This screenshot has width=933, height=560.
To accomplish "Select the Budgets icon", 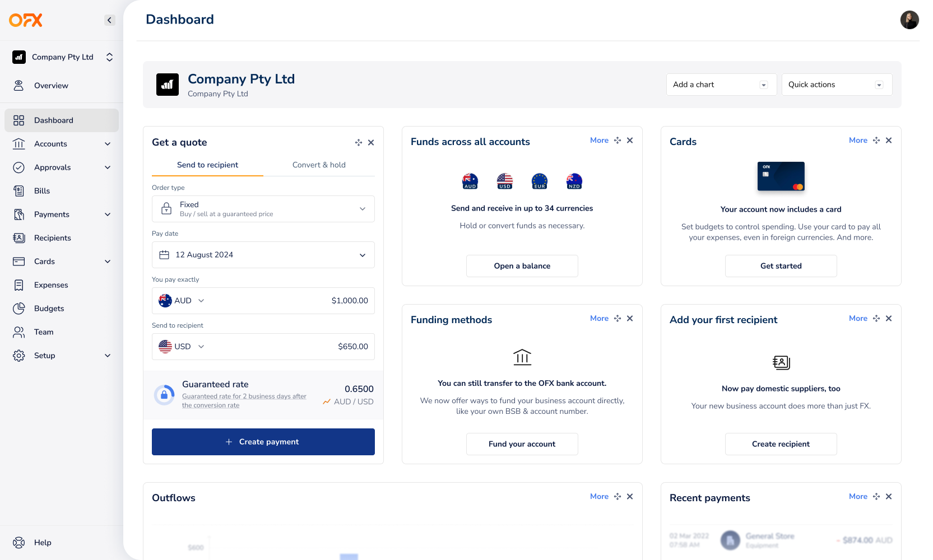I will (x=19, y=308).
